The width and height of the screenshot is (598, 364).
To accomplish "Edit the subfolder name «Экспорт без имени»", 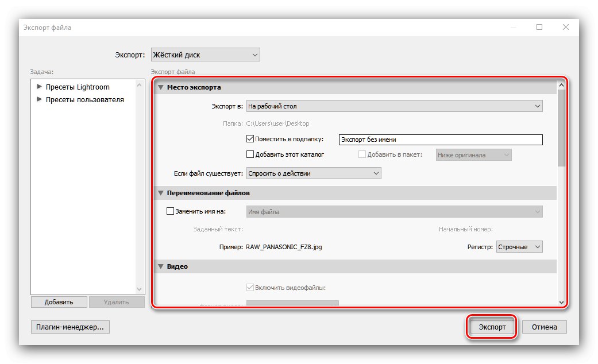I will point(439,139).
